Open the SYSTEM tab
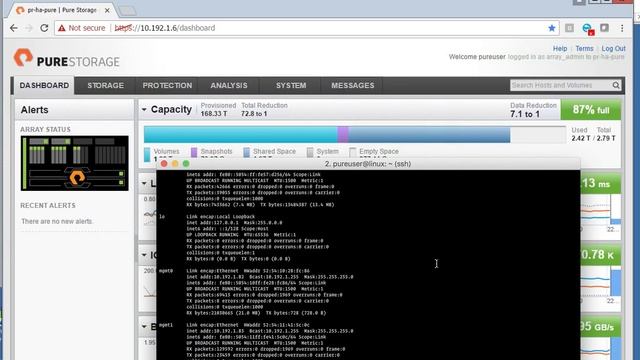This screenshot has width=640, height=360. (x=291, y=85)
